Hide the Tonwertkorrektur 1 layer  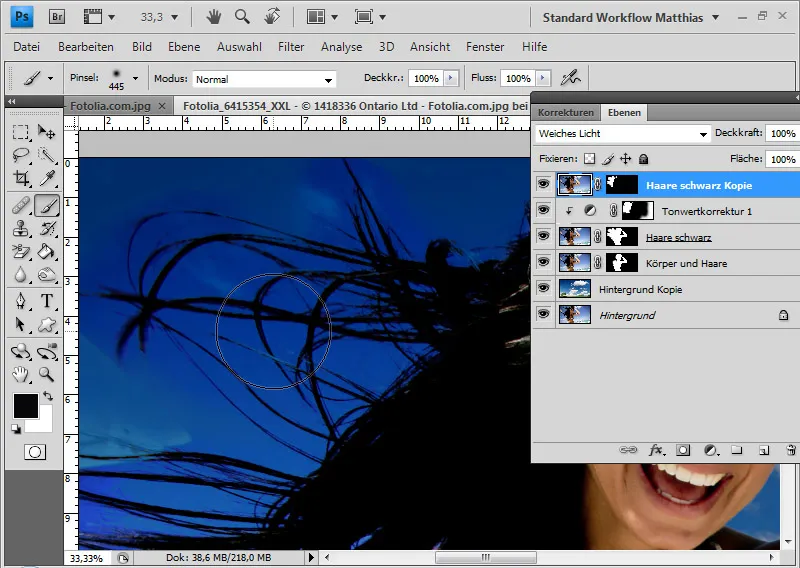point(543,210)
